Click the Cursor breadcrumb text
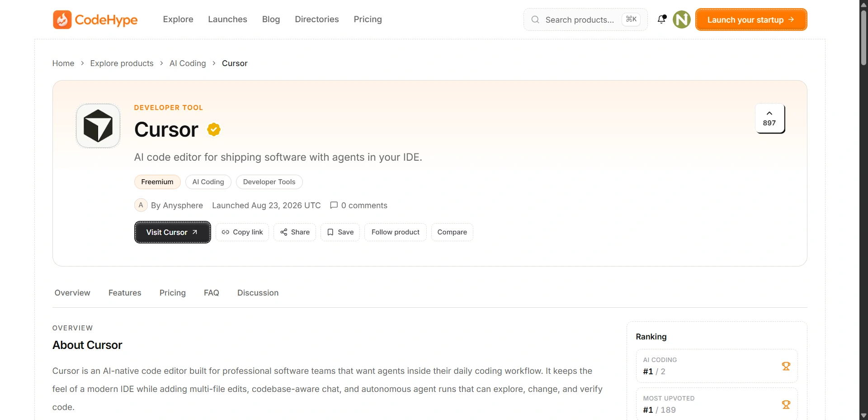This screenshot has height=420, width=868. (x=235, y=63)
